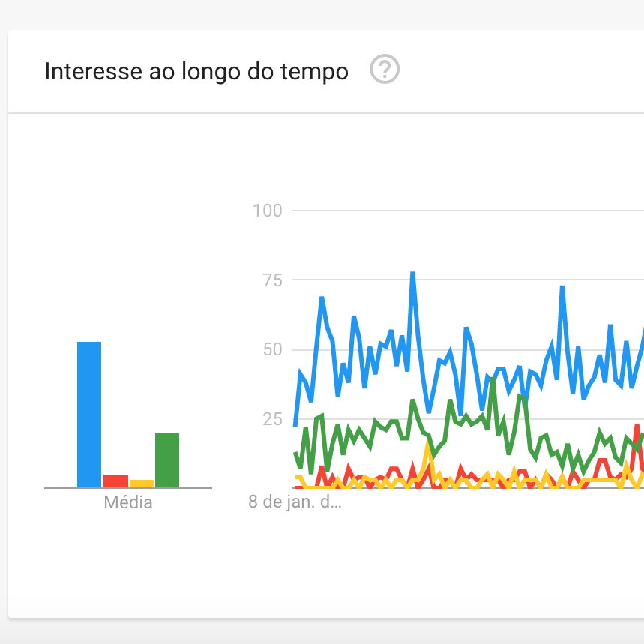Click the yellow line's first data point
Screen dimensions: 644x644
point(296,477)
